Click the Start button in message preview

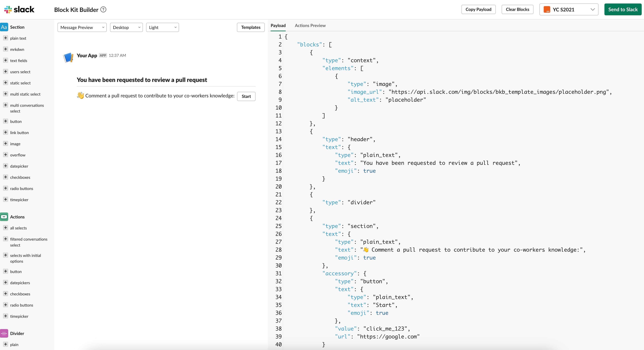click(246, 96)
